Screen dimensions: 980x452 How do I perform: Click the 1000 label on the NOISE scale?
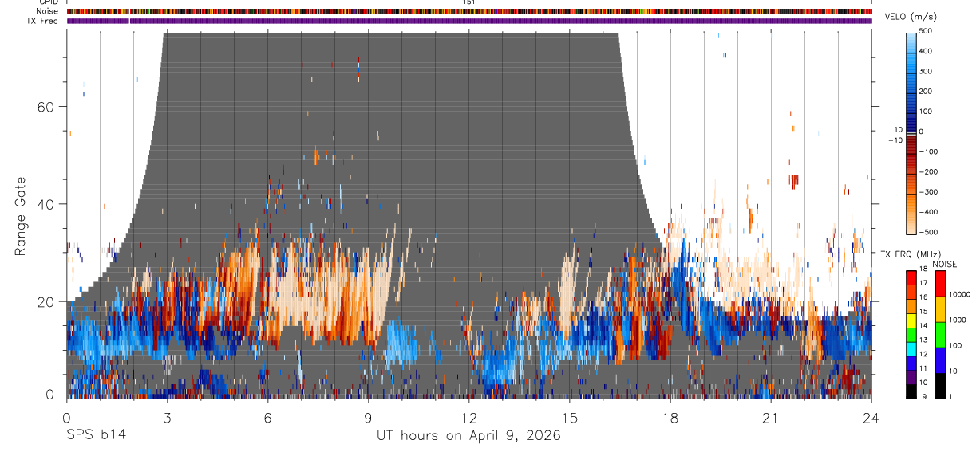point(958,320)
